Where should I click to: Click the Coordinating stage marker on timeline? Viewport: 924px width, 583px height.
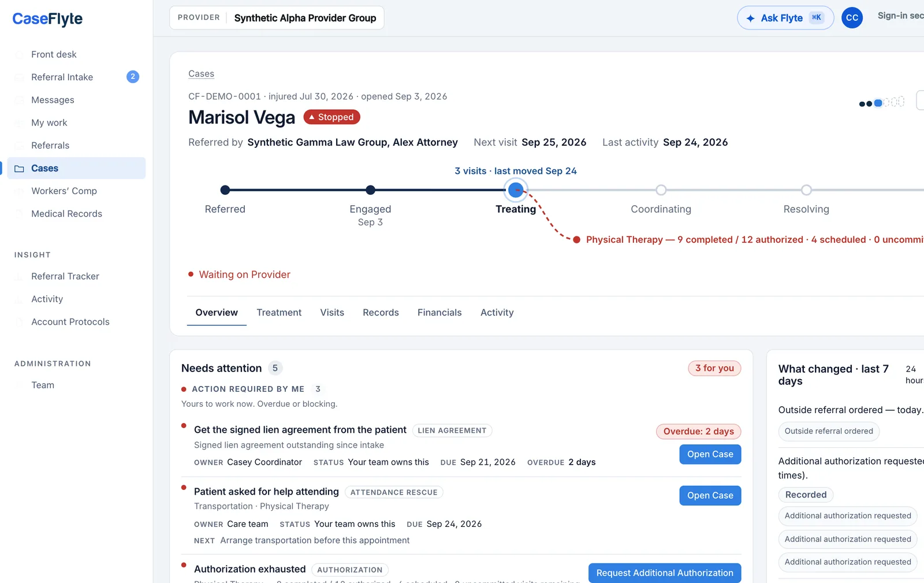tap(661, 190)
